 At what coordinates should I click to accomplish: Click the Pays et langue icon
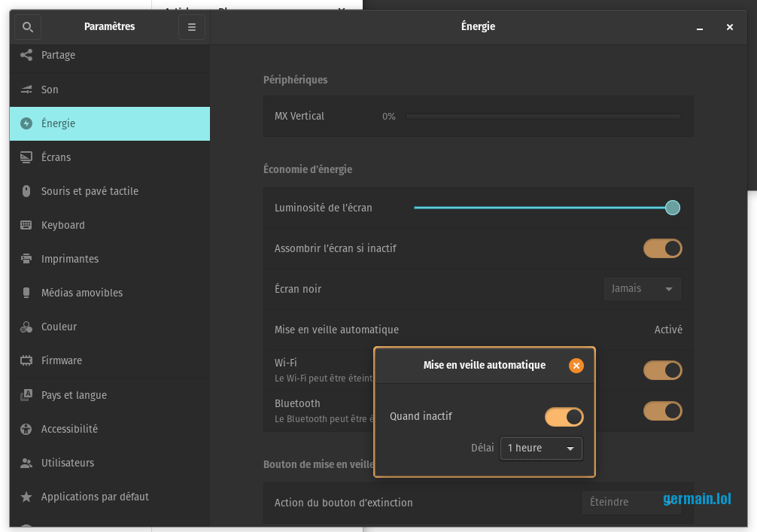coord(26,395)
